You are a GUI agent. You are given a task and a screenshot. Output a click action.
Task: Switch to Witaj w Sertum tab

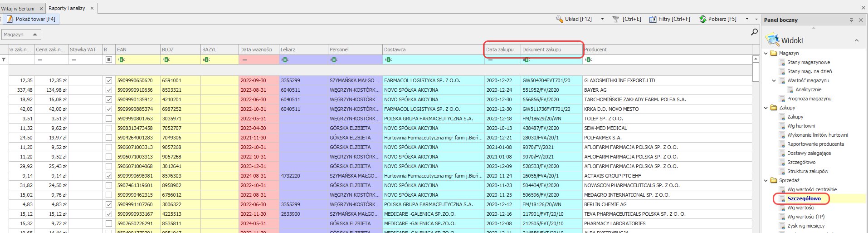point(18,9)
